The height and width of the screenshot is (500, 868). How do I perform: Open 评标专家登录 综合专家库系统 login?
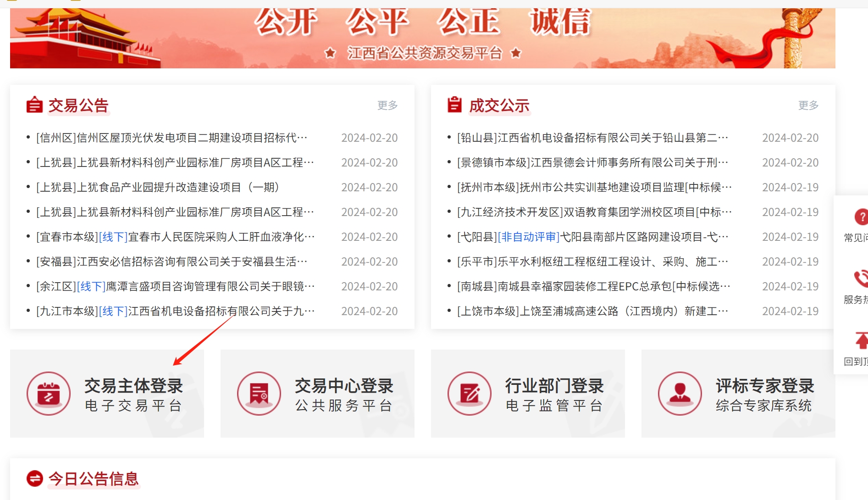764,394
